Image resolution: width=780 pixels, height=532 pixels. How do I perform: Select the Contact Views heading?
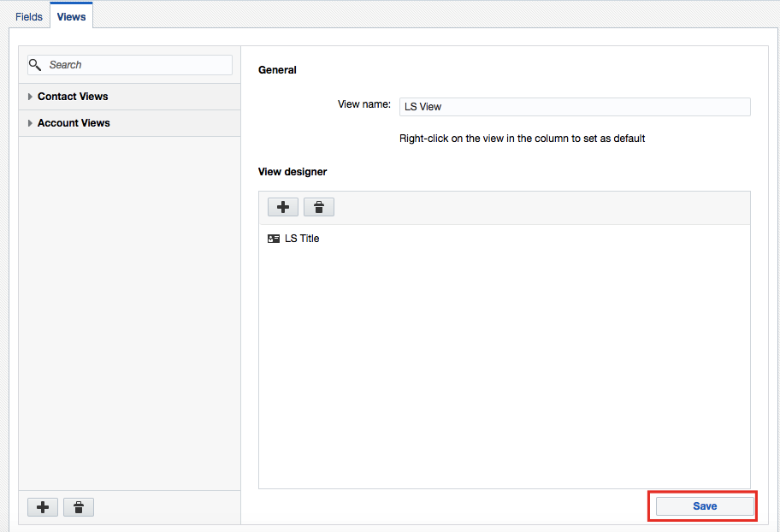73,97
